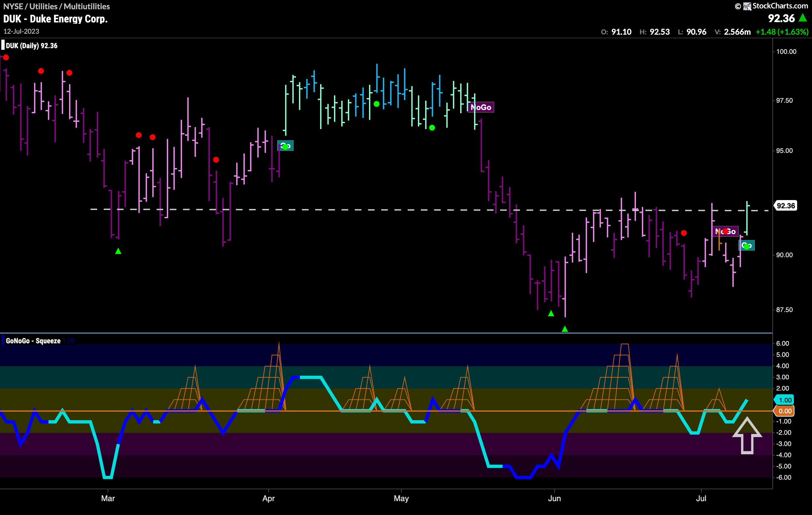Click the green up-arrow beside price 92.36
The height and width of the screenshot is (515, 812).
point(803,17)
